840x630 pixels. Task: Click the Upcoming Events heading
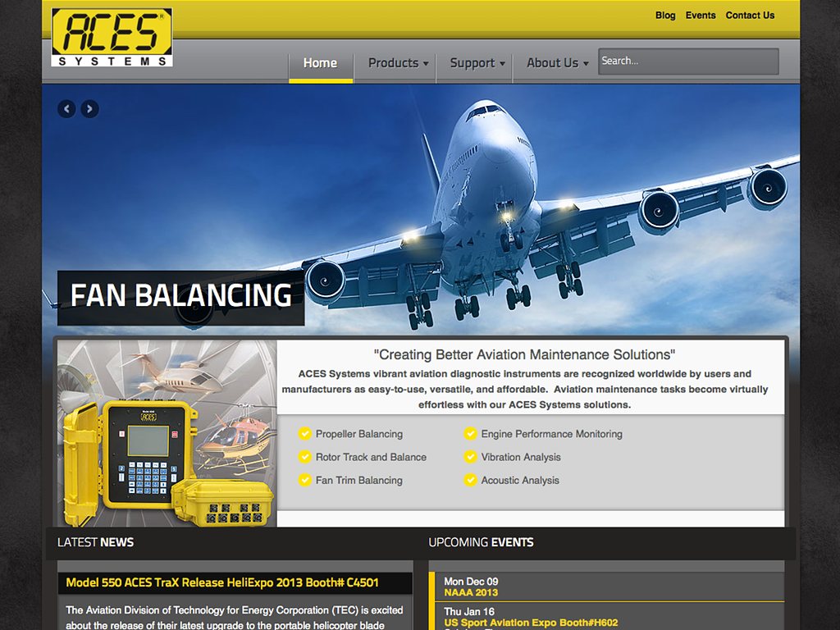[481, 542]
